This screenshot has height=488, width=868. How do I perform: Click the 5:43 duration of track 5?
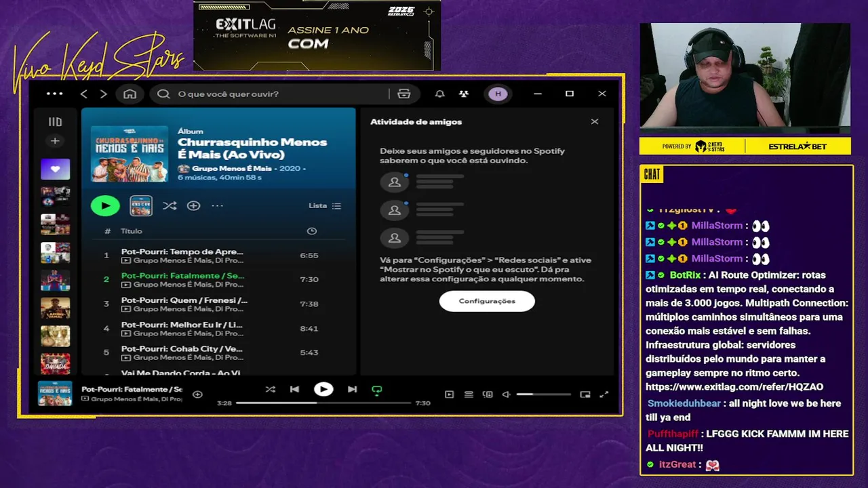tap(309, 352)
